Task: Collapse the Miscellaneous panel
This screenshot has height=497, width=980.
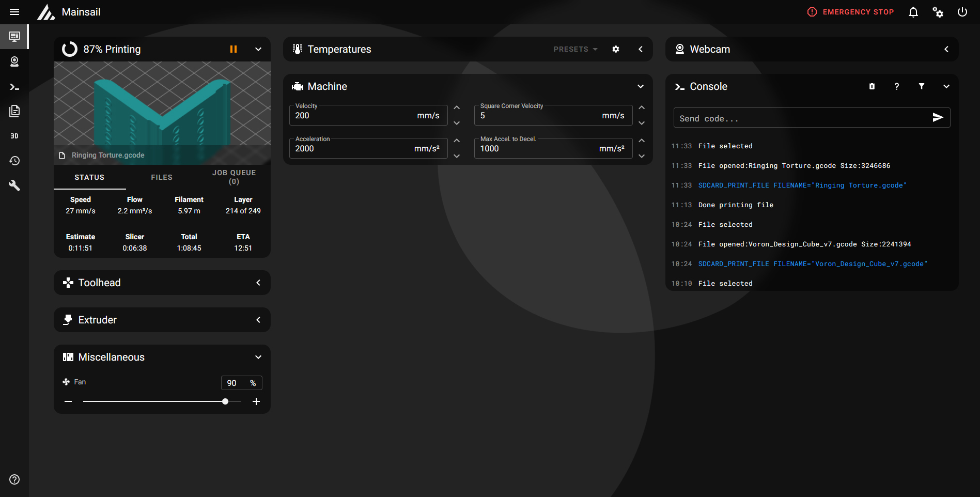Action: point(258,357)
